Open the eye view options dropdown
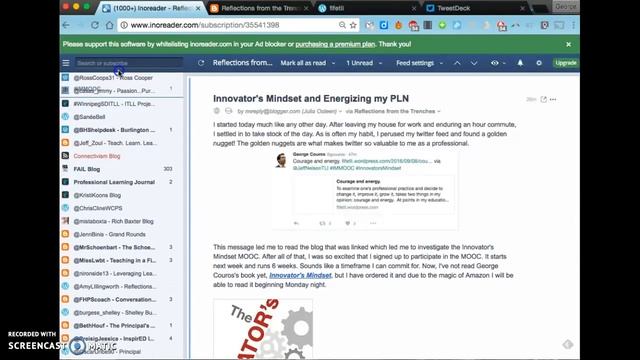The image size is (640, 360). tap(498, 63)
